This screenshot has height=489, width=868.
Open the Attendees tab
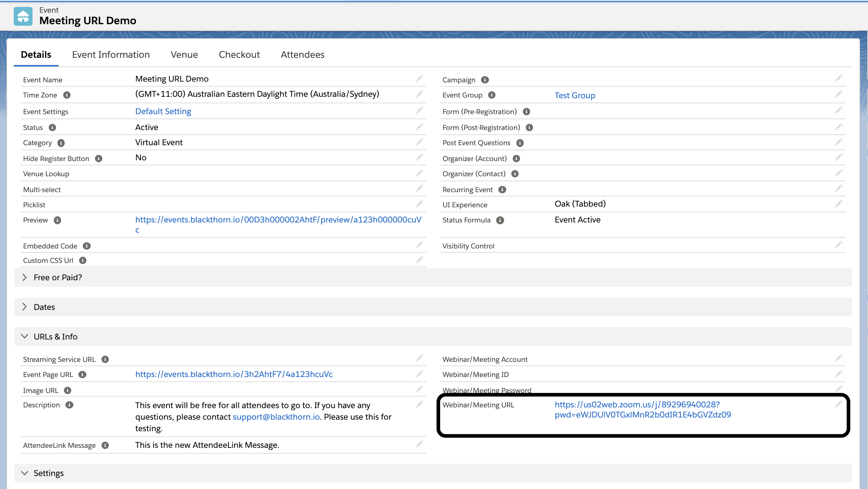pos(302,55)
